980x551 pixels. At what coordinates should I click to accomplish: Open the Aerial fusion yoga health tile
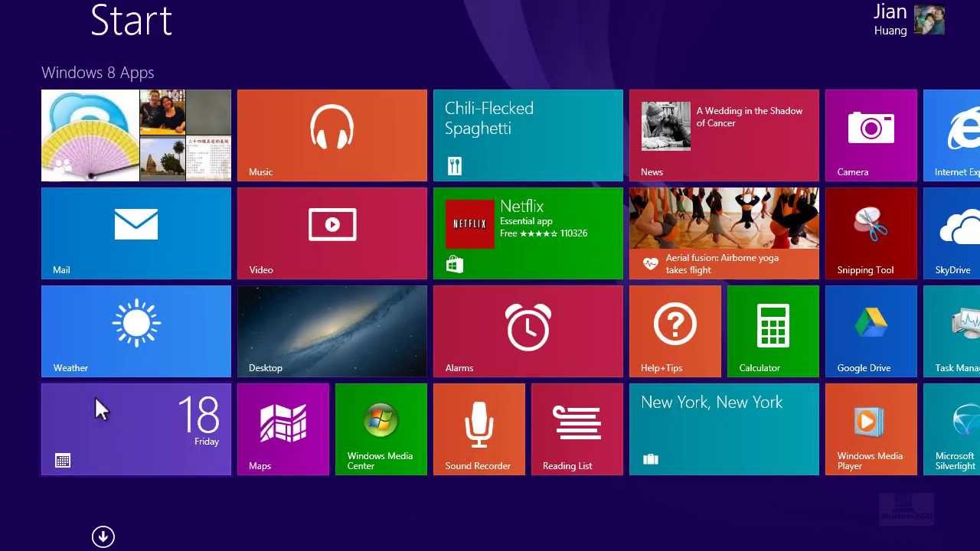tap(724, 233)
